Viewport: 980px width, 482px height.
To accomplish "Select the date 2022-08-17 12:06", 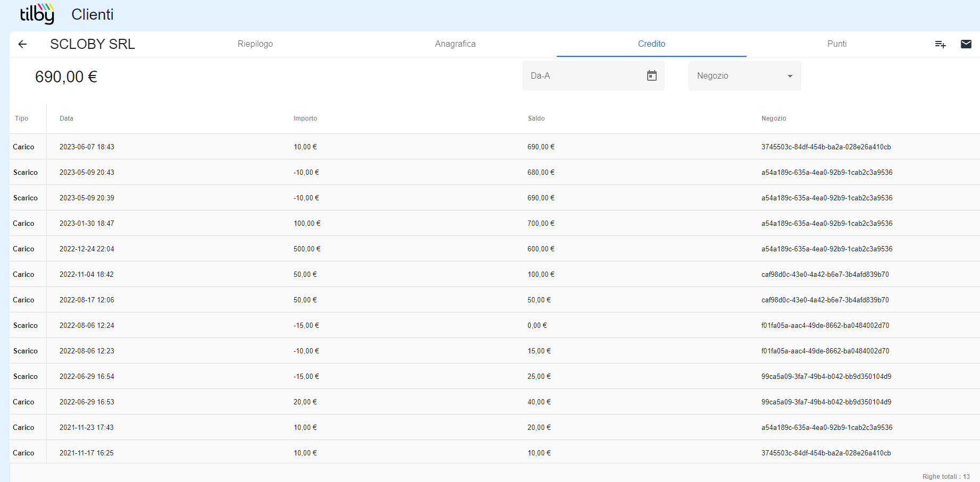I will tap(87, 300).
